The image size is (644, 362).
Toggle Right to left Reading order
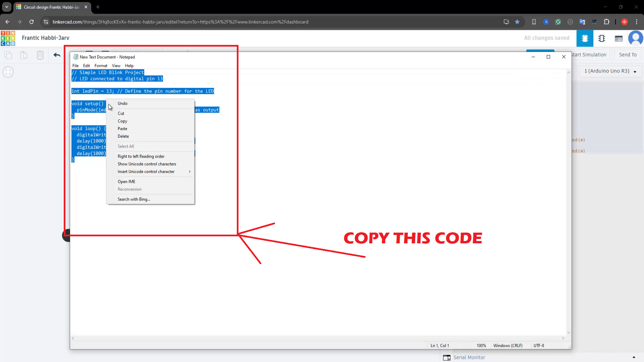point(141,156)
